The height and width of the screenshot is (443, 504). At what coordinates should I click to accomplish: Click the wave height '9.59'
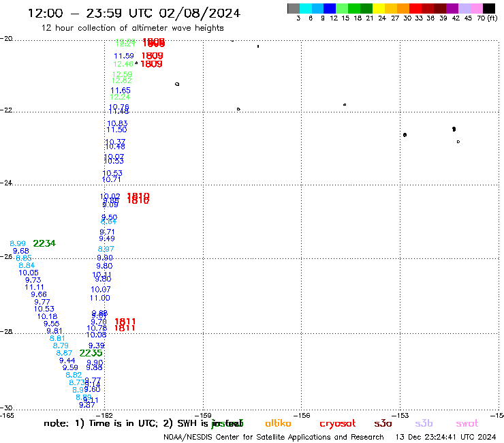(70, 368)
